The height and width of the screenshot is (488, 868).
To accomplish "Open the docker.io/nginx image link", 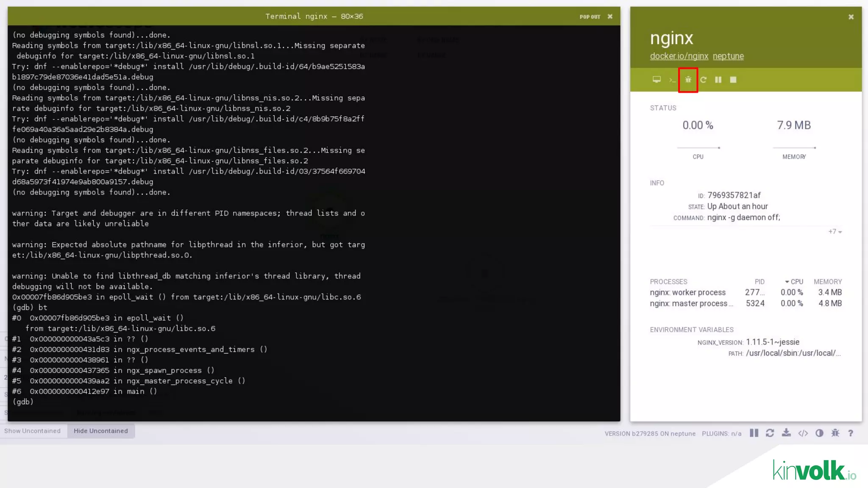I will click(679, 56).
